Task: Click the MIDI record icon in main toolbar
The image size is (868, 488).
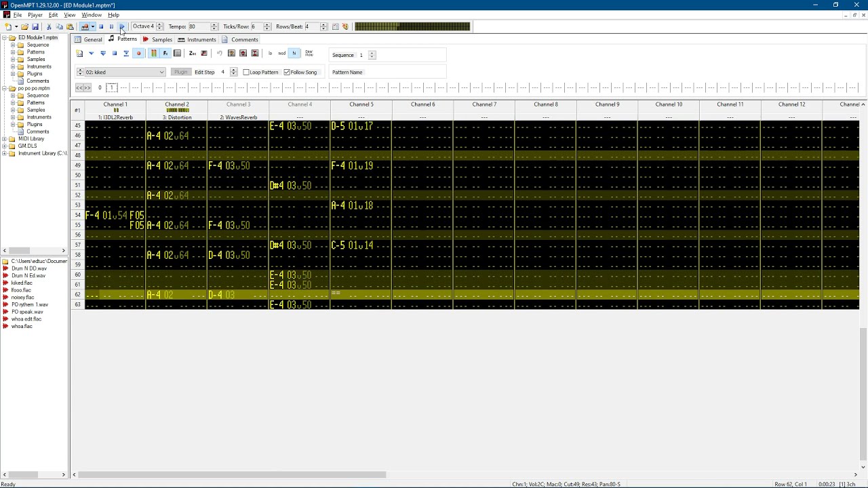Action: point(85,26)
